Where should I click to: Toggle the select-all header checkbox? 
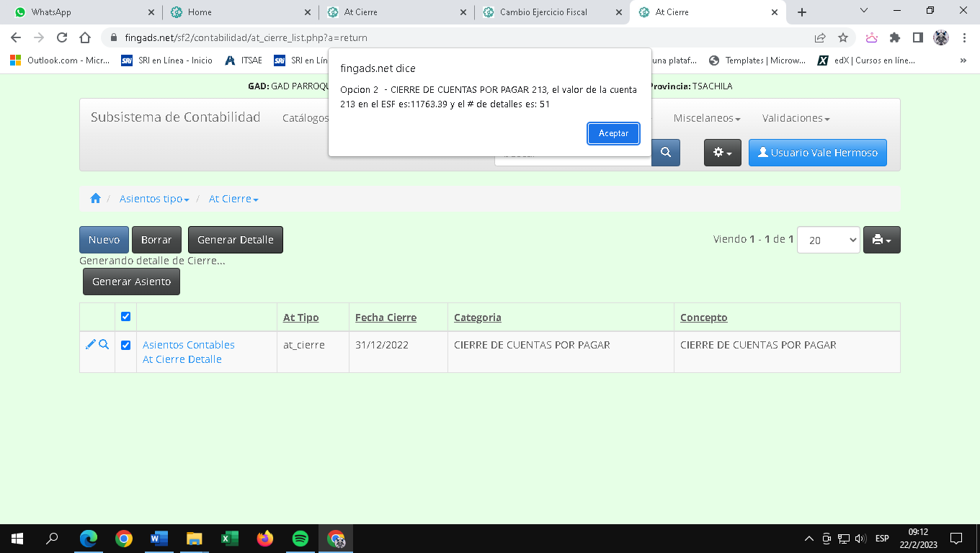126,317
